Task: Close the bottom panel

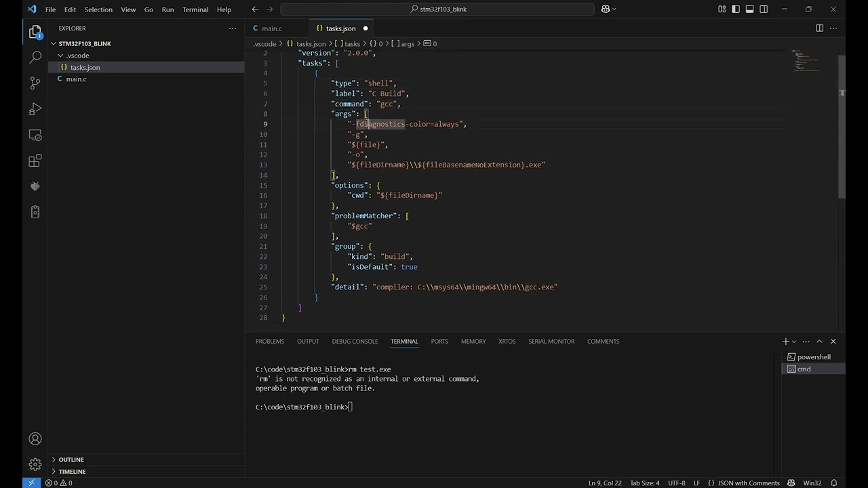Action: tap(833, 341)
